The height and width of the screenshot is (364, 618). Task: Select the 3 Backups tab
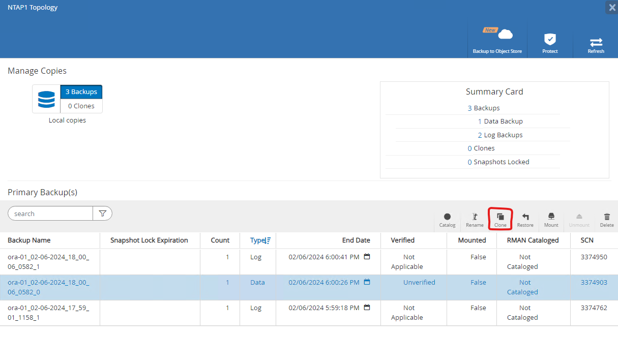pos(81,92)
